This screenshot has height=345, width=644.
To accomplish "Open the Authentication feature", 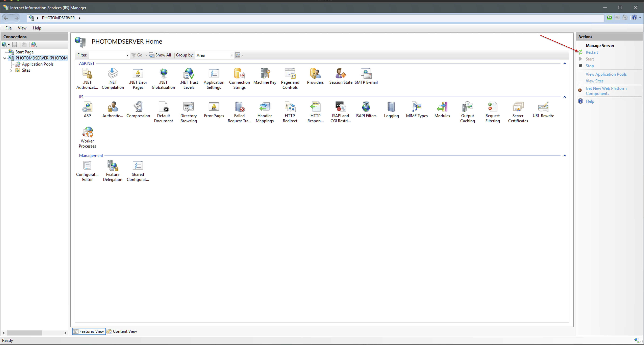I will tap(113, 109).
